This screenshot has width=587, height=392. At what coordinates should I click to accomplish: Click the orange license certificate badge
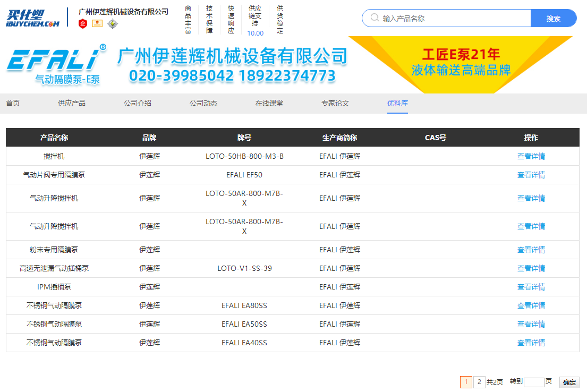pos(97,23)
